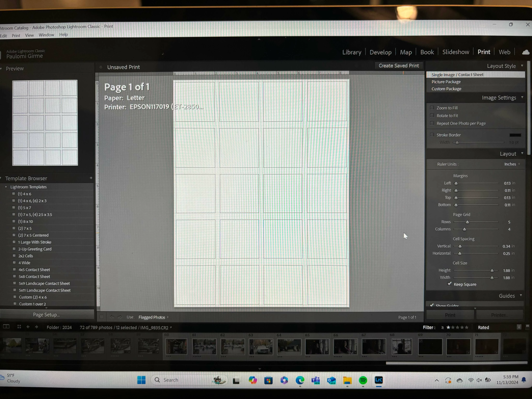
Task: Collapse the Lightroom Templates folder
Action: (x=6, y=187)
